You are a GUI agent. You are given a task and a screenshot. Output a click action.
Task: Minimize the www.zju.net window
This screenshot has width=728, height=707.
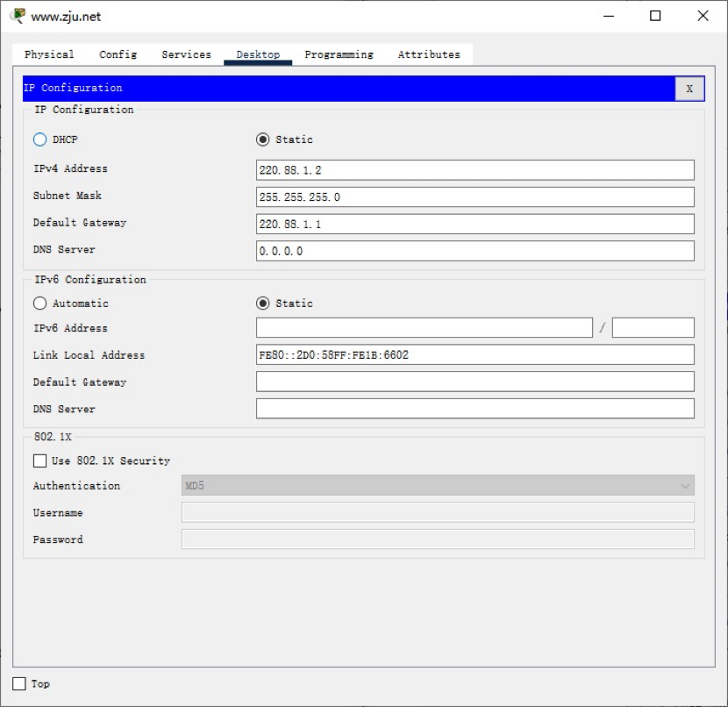[608, 16]
